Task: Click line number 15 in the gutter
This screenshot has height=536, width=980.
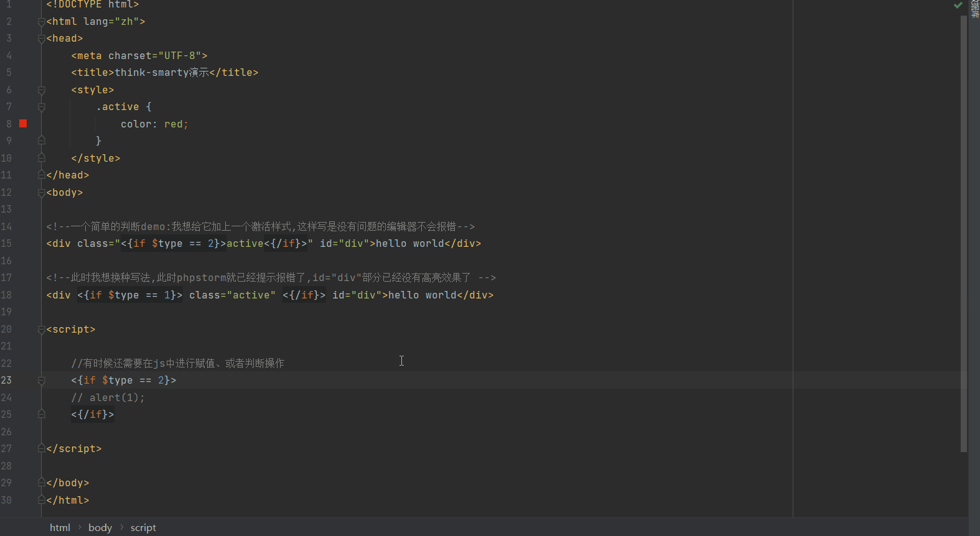Action: [6, 243]
